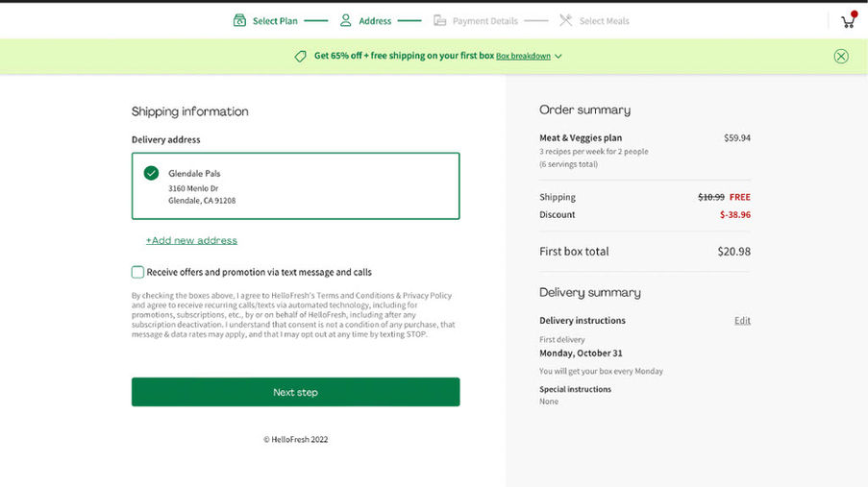Click the First box total amount
868x487 pixels.
[733, 252]
